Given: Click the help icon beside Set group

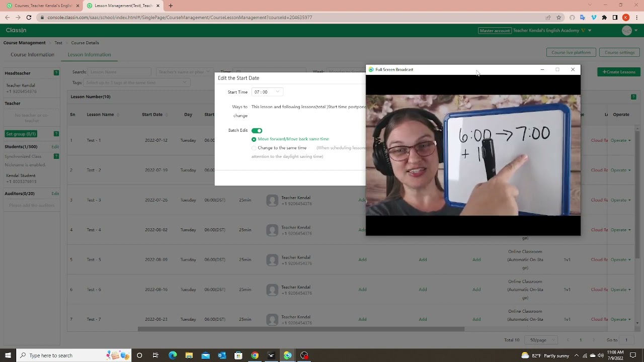Looking at the screenshot, I should [56, 134].
